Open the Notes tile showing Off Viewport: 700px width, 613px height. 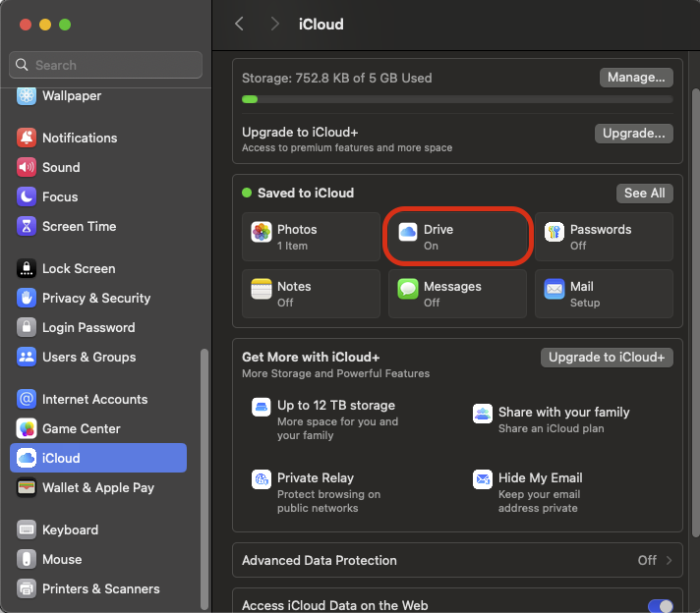pos(311,294)
